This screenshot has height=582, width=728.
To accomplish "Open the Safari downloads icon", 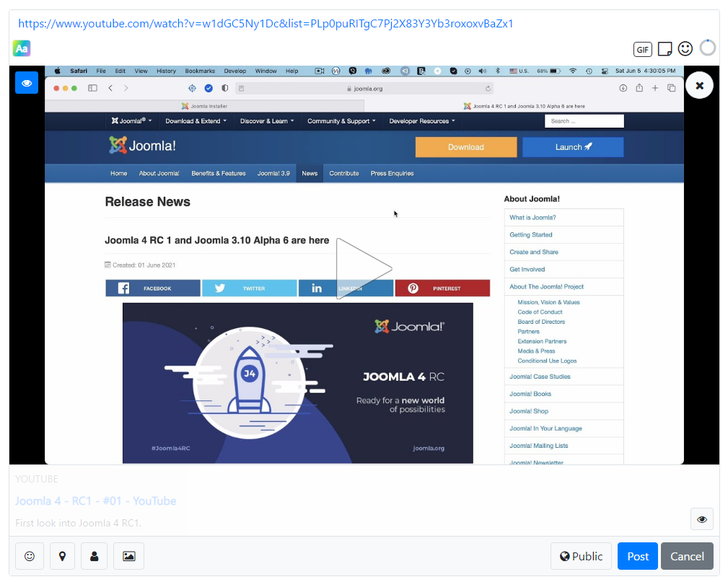I will (x=623, y=88).
